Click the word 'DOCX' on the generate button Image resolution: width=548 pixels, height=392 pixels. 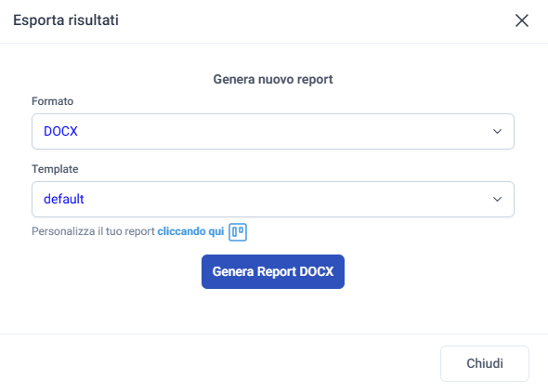pos(317,271)
